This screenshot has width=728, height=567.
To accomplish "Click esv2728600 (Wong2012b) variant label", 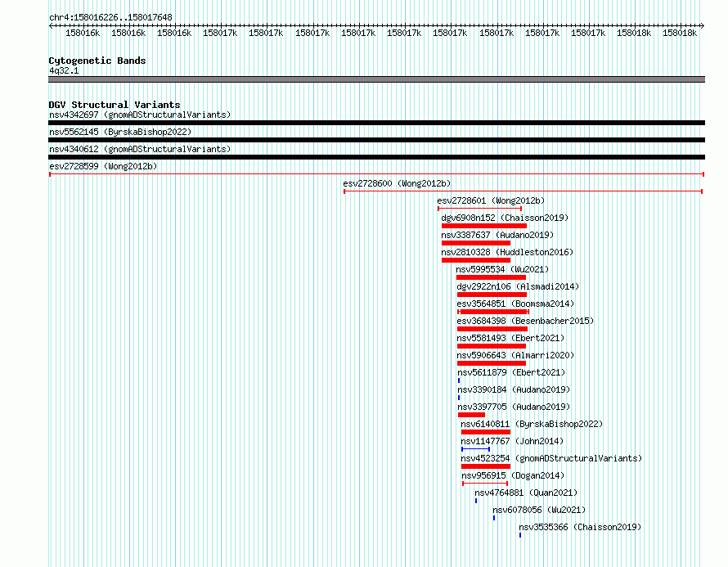I will click(397, 183).
